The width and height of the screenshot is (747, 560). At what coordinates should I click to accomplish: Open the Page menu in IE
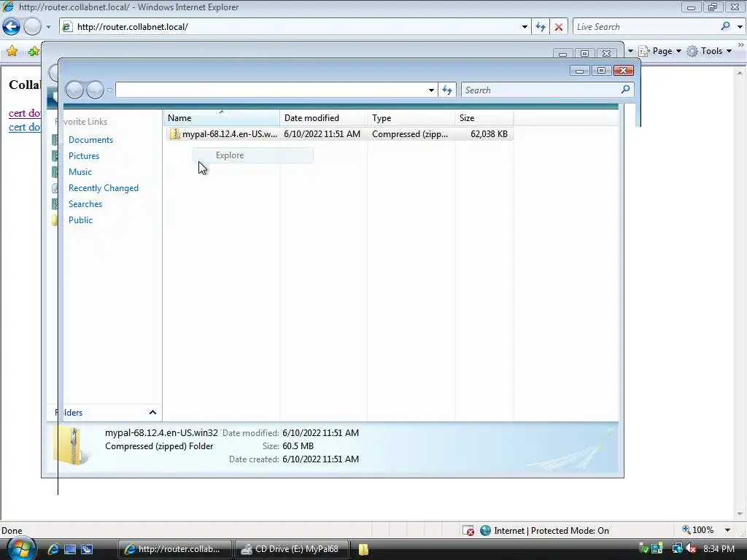[660, 51]
